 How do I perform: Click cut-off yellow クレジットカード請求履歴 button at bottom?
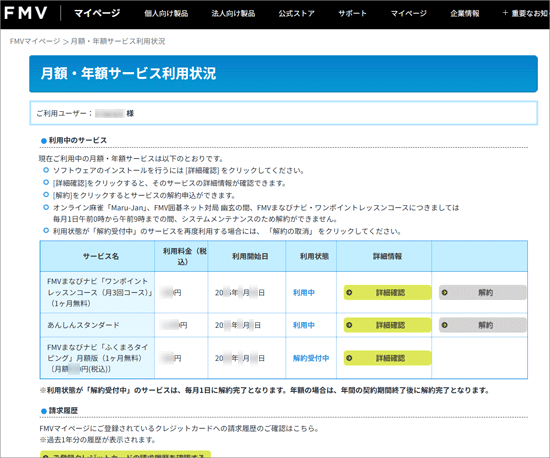click(125, 454)
